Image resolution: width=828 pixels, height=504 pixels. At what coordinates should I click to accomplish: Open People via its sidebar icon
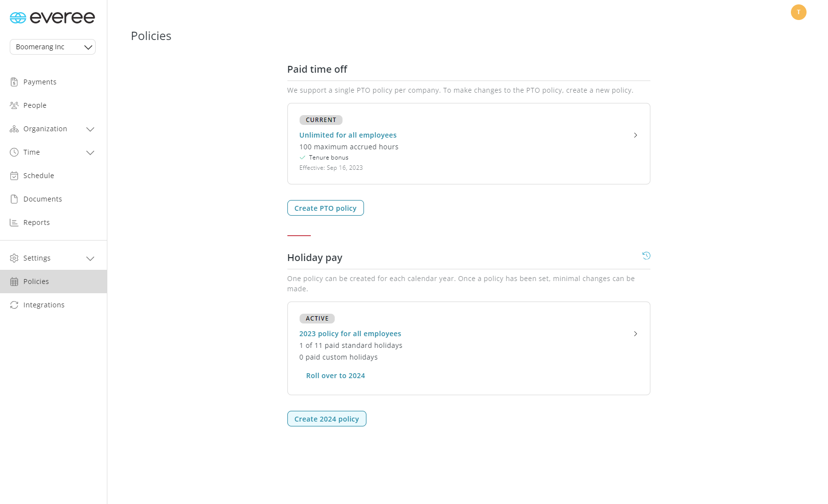[14, 105]
